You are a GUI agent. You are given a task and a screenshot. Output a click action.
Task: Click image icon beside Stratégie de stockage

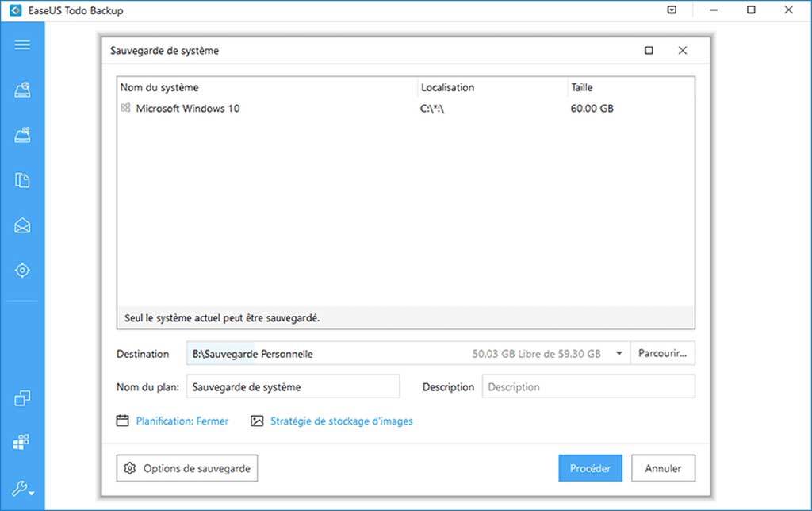(x=257, y=421)
